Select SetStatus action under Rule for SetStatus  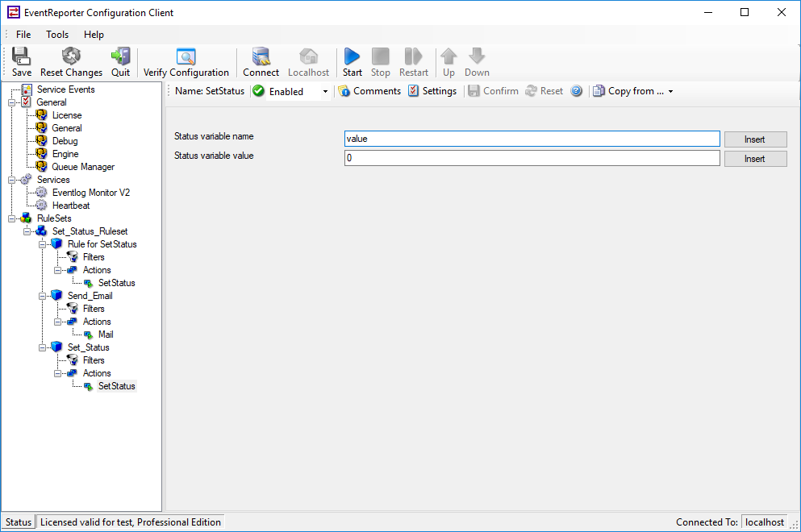116,283
